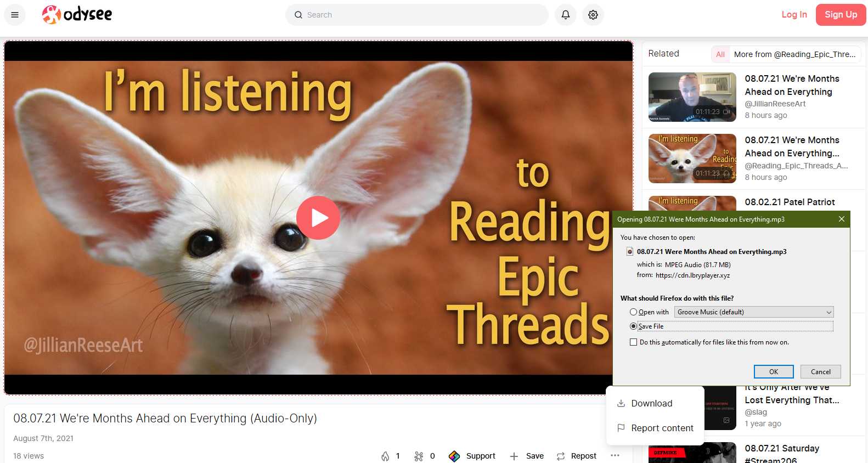
Task: Choose Report content from the menu
Action: click(655, 428)
